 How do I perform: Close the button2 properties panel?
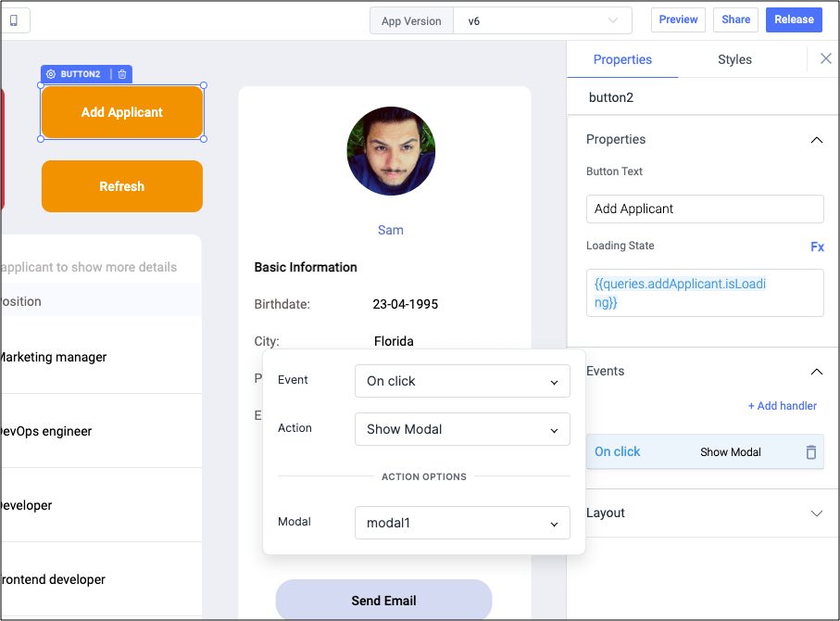pyautogui.click(x=825, y=58)
